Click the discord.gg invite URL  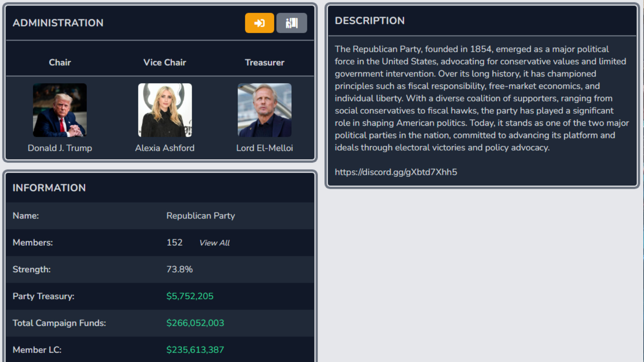click(396, 172)
